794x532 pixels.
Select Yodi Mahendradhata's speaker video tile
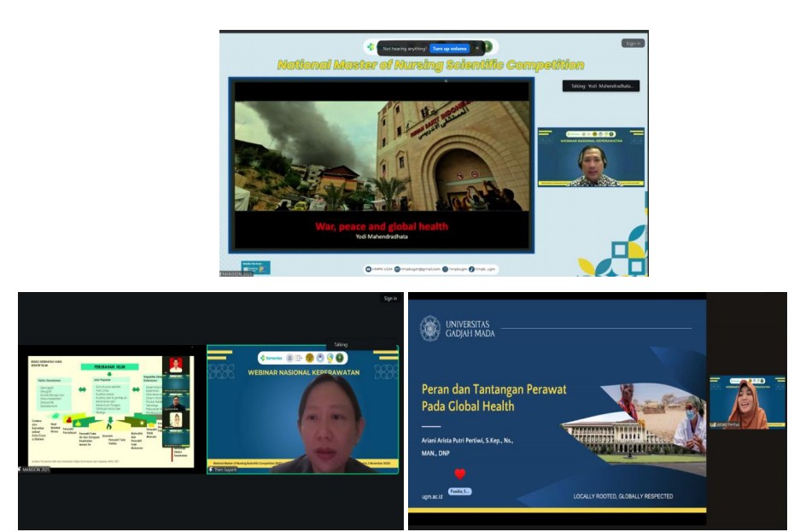click(x=591, y=158)
